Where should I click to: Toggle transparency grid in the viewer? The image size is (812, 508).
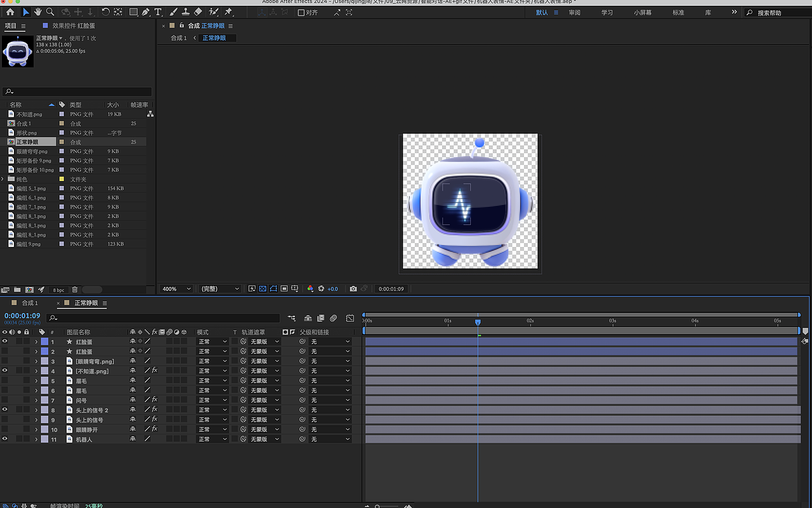[263, 289]
